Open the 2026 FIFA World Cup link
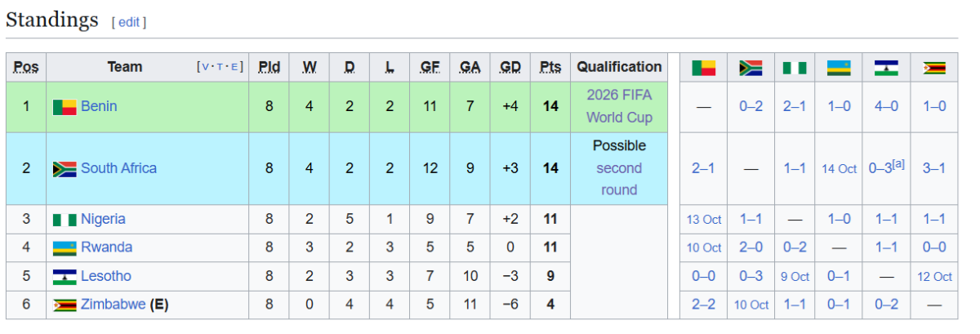Viewport: 980px width, 334px height. 619,106
